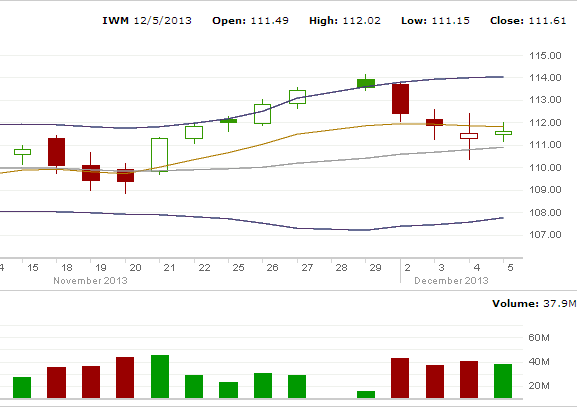Select the High: 112.02 value
Viewport: 585px width, 408px height.
point(345,21)
